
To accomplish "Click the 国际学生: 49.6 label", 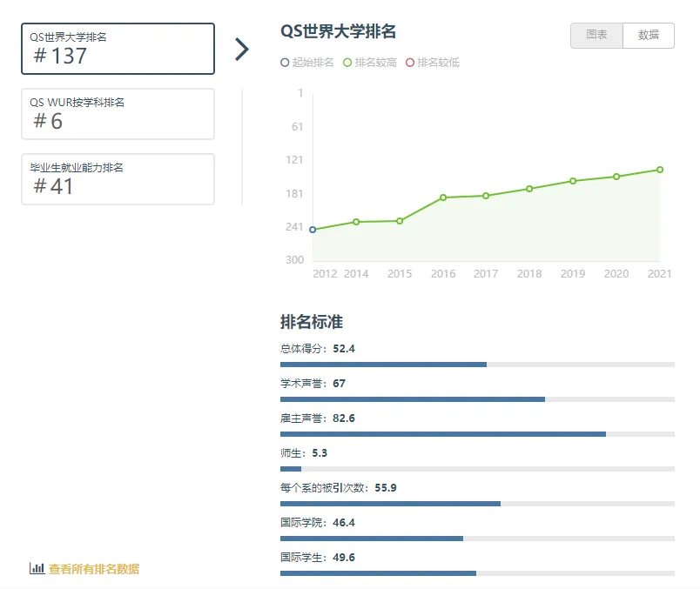I will click(x=318, y=558).
